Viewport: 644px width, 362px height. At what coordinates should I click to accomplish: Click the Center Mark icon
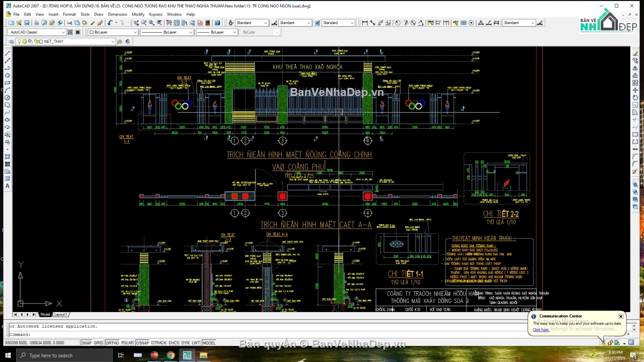point(471,23)
